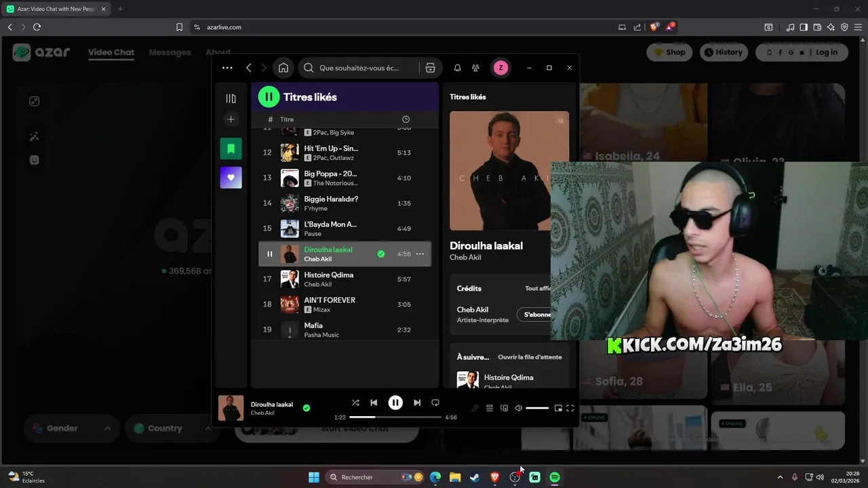This screenshot has width=868, height=488.
Task: Open the Brave Shields icon
Action: pos(654,27)
